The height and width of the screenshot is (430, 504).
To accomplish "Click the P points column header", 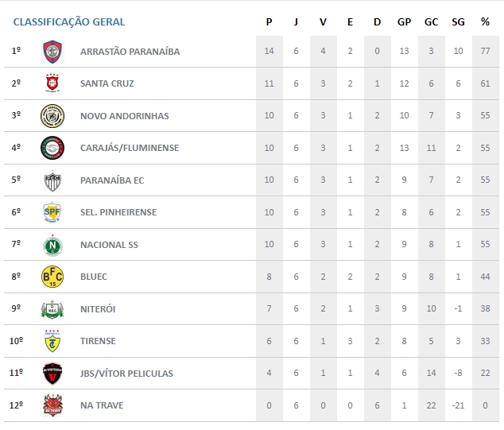I will pos(269,22).
